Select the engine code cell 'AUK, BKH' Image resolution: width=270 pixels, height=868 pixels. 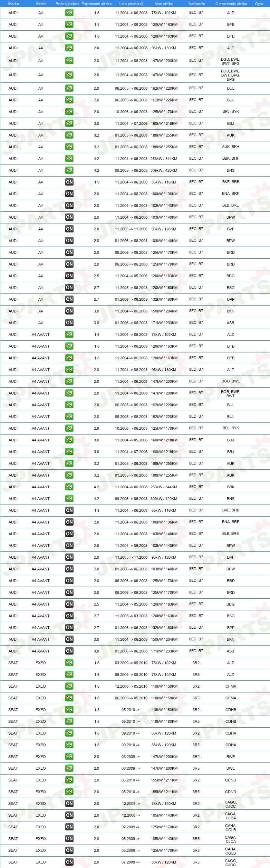[x=231, y=147]
